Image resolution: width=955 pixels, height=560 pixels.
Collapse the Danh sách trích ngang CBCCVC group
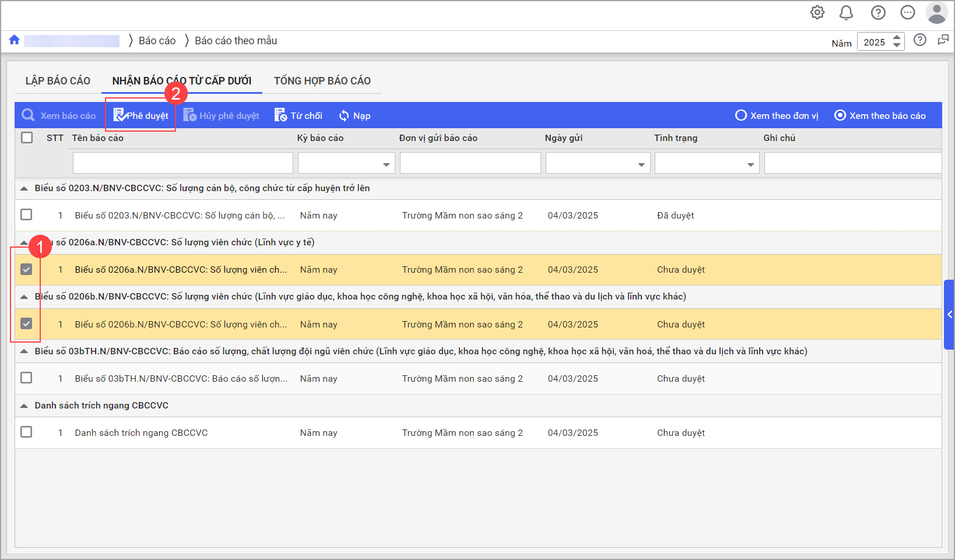coord(24,406)
